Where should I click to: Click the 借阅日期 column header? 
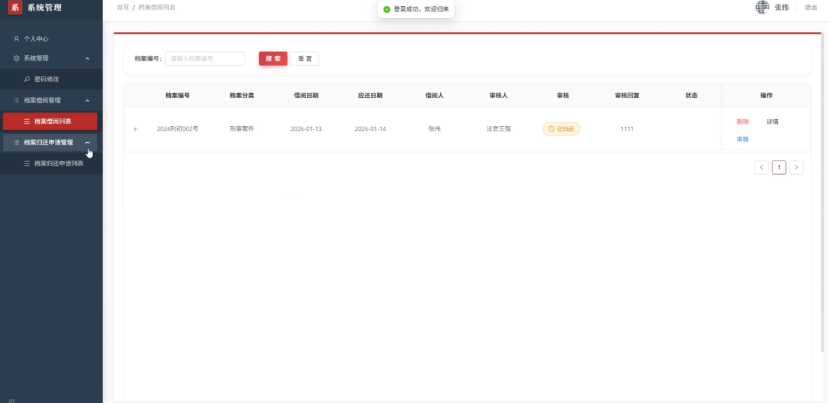click(x=306, y=96)
